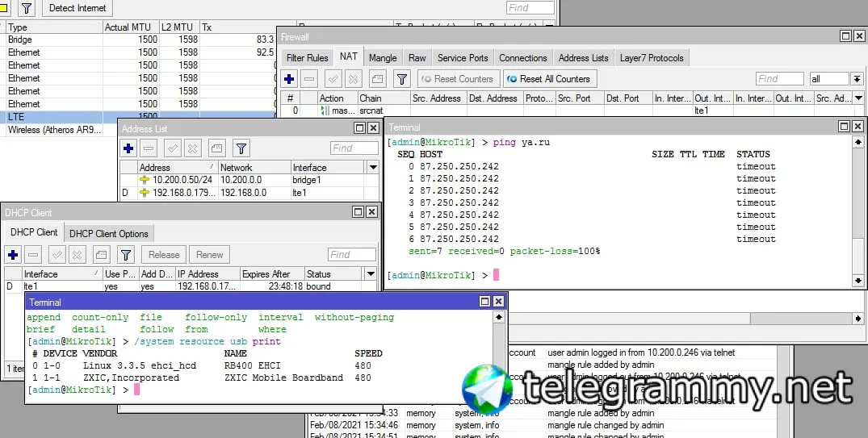
Task: Comment icon in DHCP Client toolbar
Action: (x=101, y=255)
